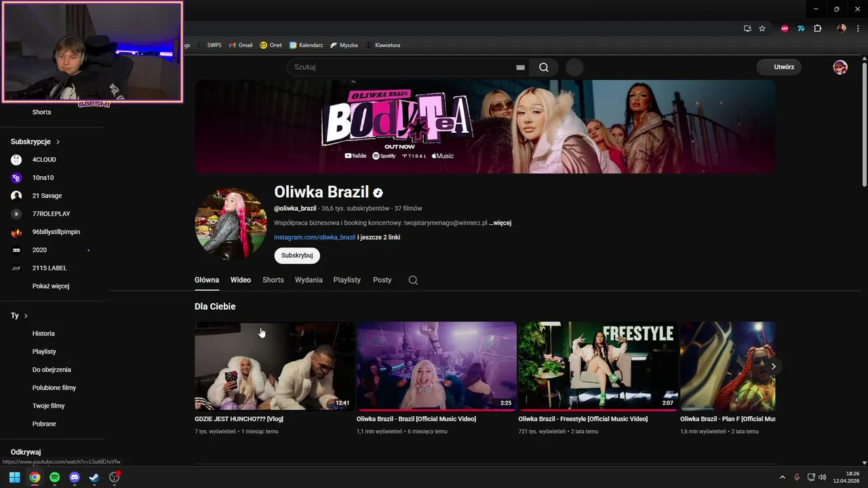The image size is (868, 488).
Task: Open the YouTube account avatar menu
Action: [840, 67]
